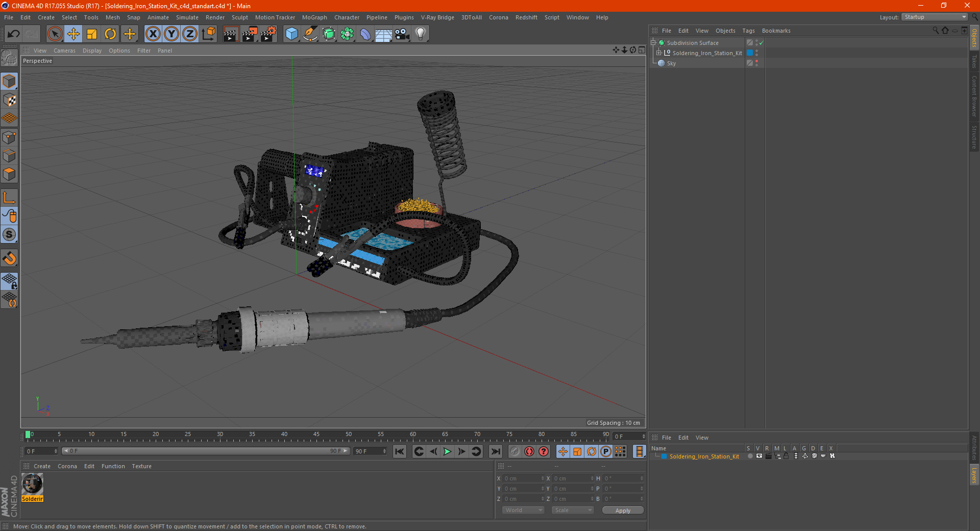Screen dimensions: 980x531
Task: Toggle the workplane lock icon
Action: (9, 281)
